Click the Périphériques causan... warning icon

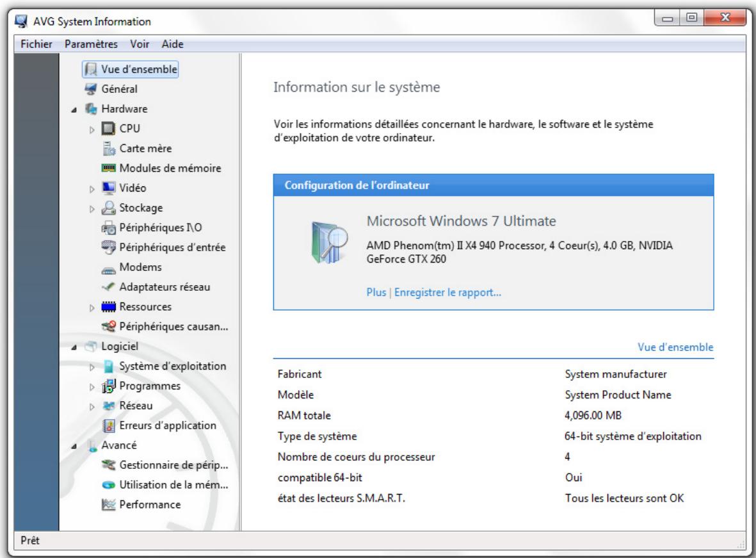point(108,326)
